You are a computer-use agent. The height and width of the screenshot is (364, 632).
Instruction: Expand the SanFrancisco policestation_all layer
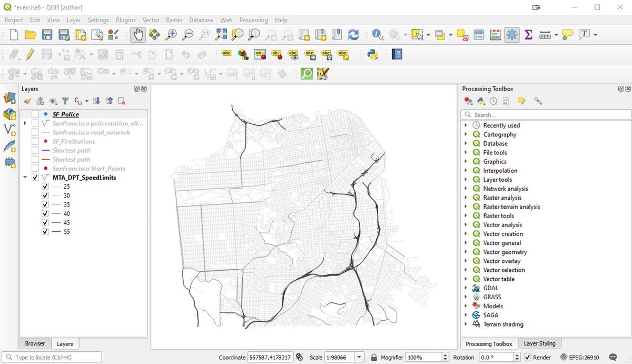25,123
